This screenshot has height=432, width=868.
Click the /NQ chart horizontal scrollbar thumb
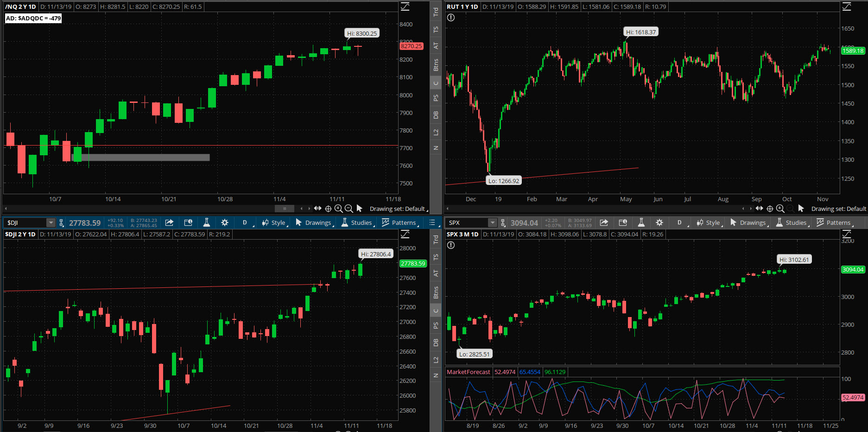(x=285, y=209)
